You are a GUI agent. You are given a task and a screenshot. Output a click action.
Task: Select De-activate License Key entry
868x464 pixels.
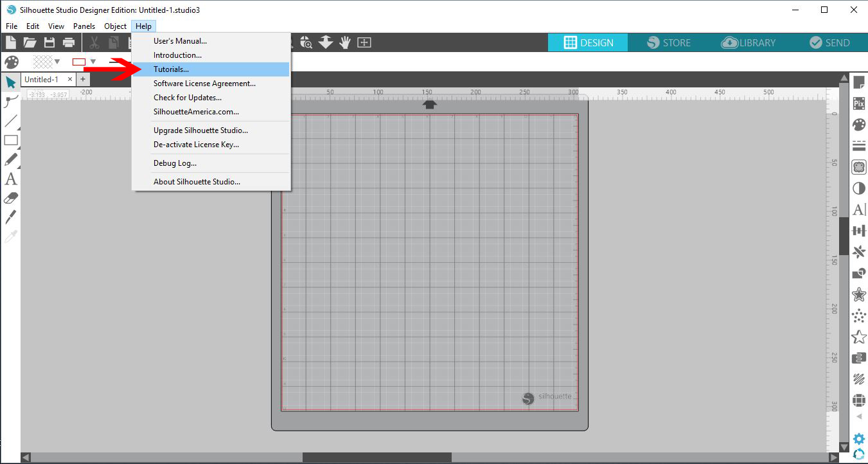pyautogui.click(x=211, y=145)
